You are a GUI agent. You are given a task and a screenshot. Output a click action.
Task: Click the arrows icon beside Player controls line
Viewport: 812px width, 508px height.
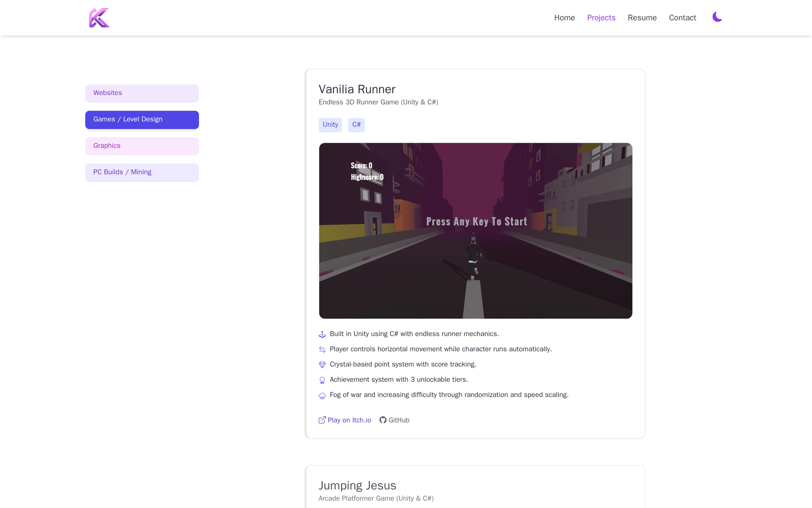click(322, 350)
